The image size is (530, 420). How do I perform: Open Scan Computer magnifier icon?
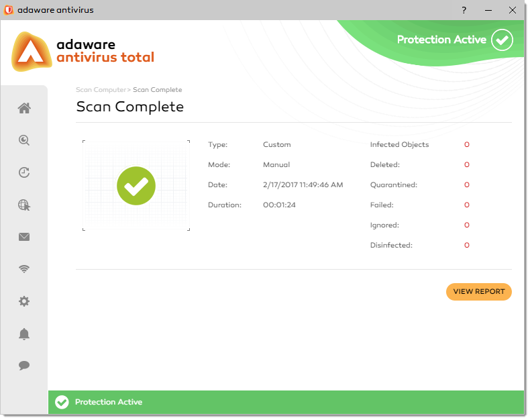pos(24,140)
